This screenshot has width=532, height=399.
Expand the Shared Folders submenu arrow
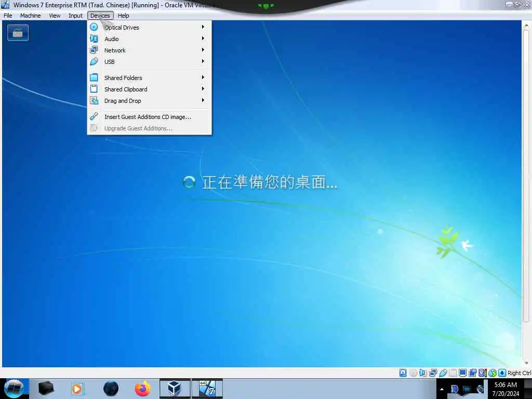pyautogui.click(x=203, y=77)
